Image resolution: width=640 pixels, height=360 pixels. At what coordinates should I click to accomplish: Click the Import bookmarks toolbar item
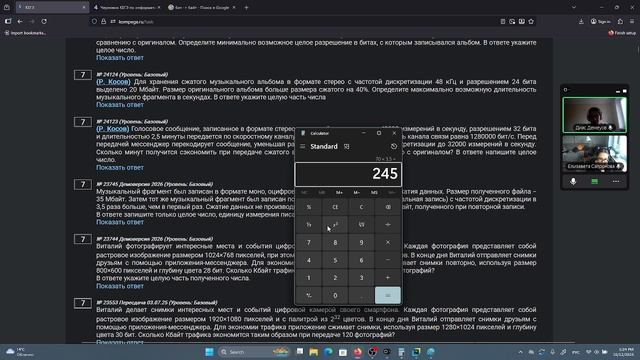click(25, 33)
